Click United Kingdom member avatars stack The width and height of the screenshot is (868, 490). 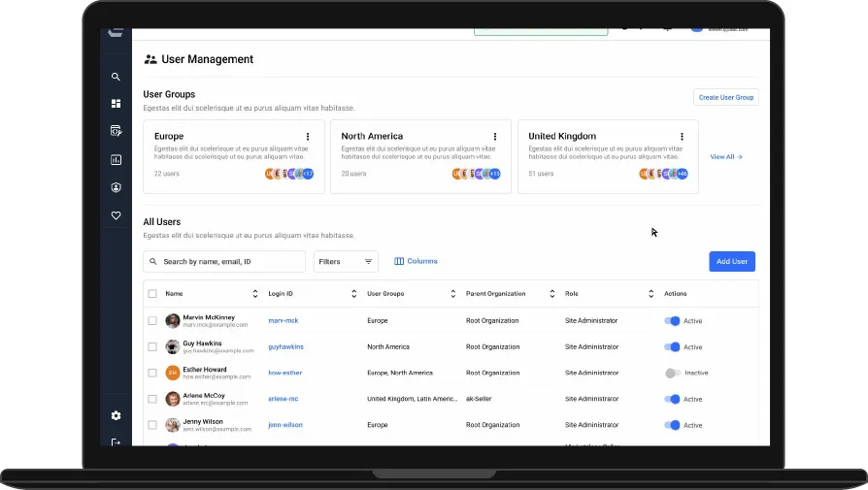[x=664, y=174]
